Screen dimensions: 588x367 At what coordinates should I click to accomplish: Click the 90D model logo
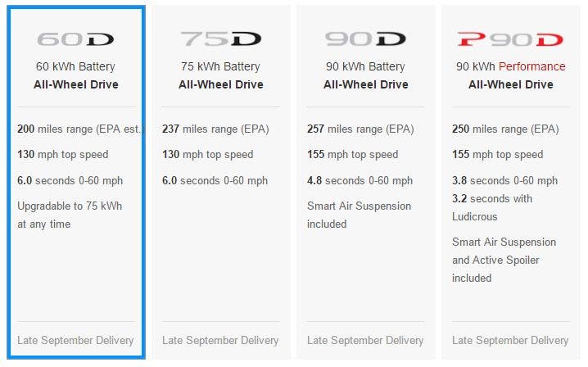coord(365,39)
